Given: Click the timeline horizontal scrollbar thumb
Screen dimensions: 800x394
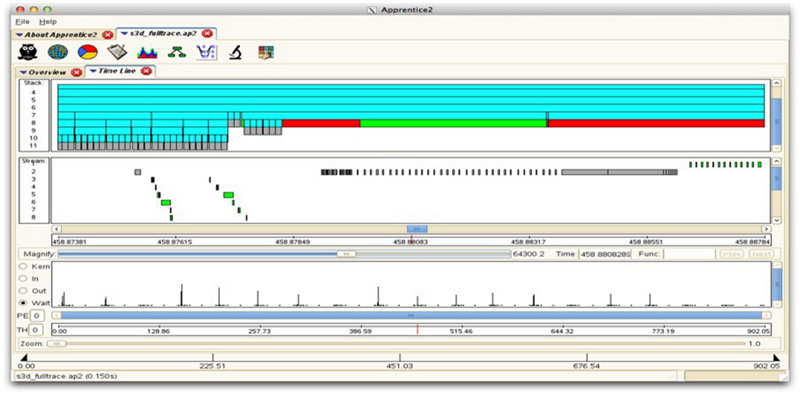Looking at the screenshot, I should point(417,229).
